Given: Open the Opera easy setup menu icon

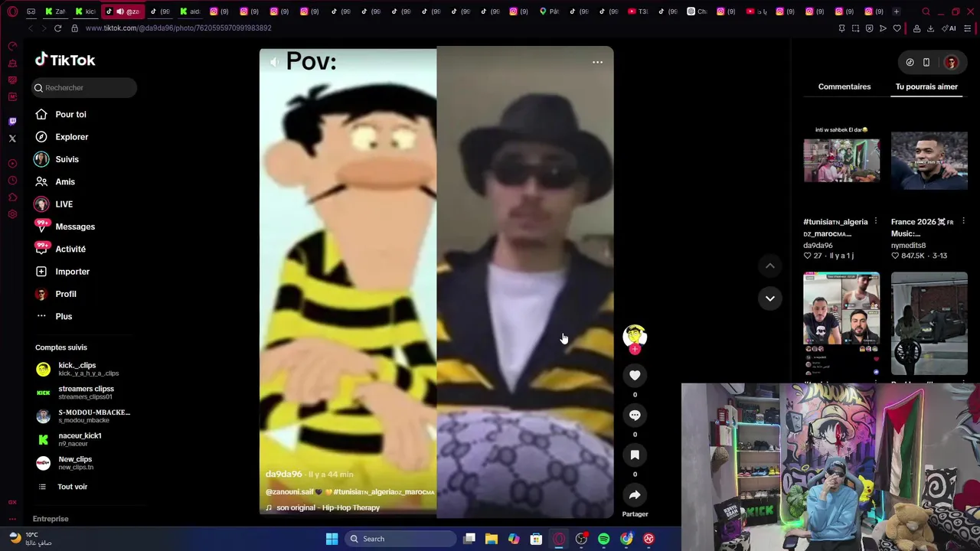Looking at the screenshot, I should pyautogui.click(x=967, y=28).
